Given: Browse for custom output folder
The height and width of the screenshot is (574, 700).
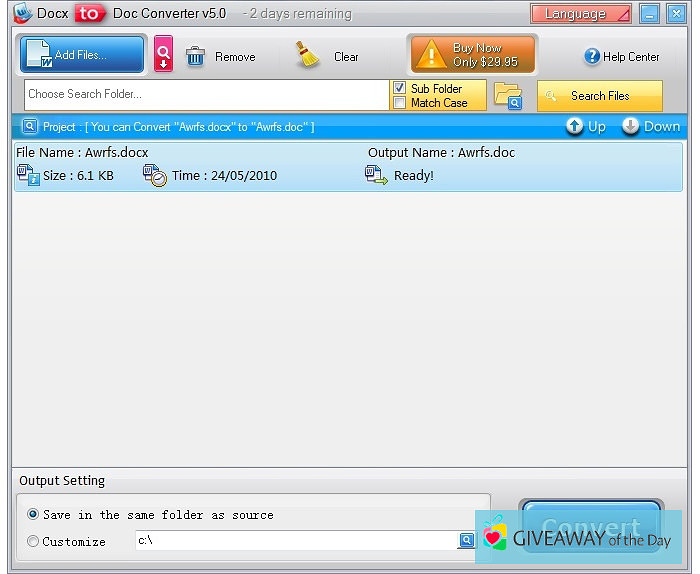Looking at the screenshot, I should (x=466, y=541).
